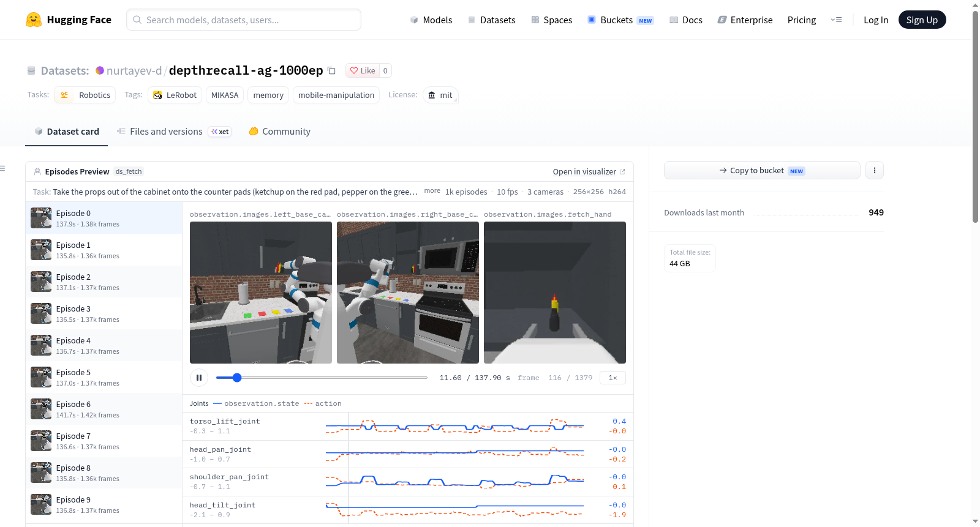Click the nurtayev-d username link
This screenshot has height=527, width=980.
(134, 70)
